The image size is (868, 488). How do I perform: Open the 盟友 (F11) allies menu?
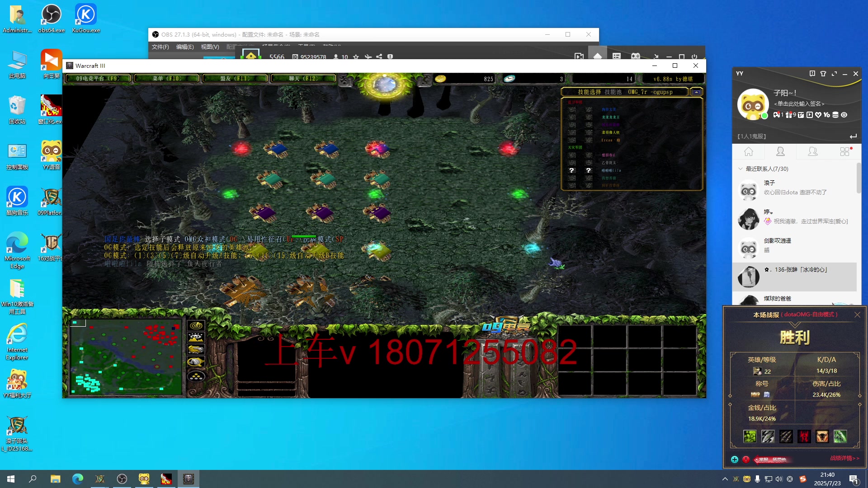(235, 79)
